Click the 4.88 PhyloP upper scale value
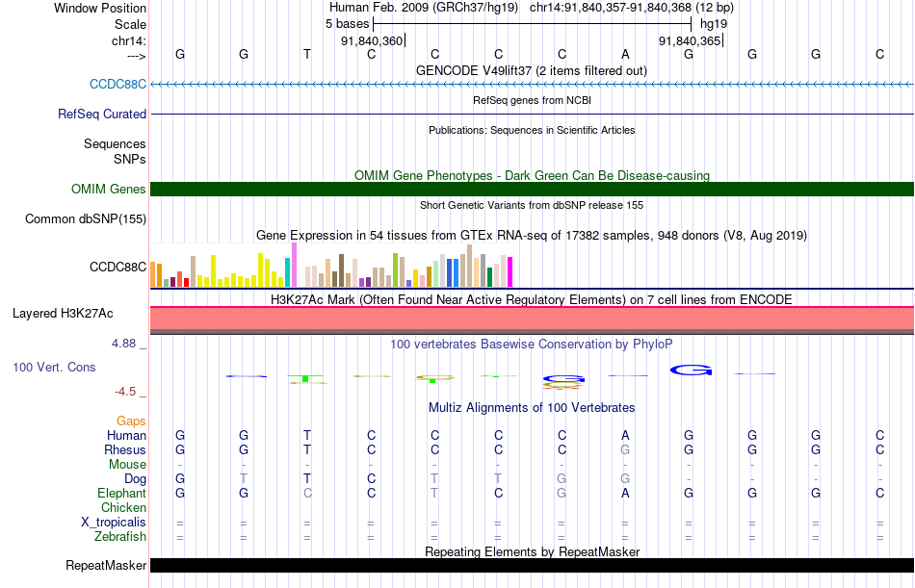This screenshot has height=588, width=915. 123,344
